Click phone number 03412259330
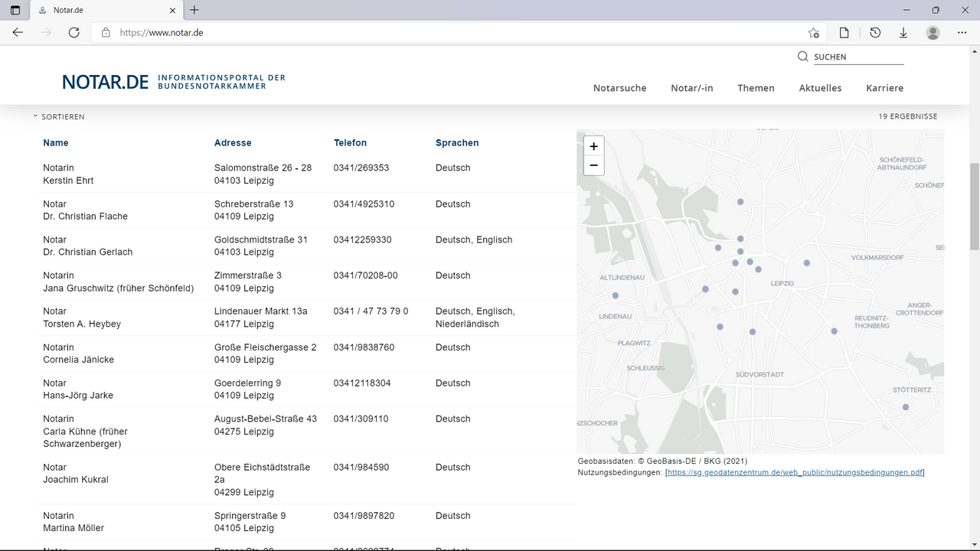 click(x=362, y=240)
